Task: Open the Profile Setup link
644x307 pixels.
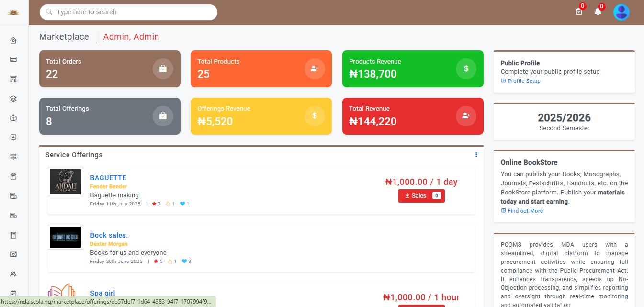Action: (x=524, y=81)
